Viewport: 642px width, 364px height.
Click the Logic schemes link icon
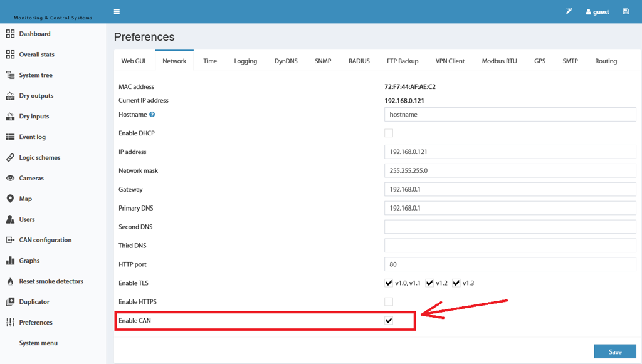[10, 157]
